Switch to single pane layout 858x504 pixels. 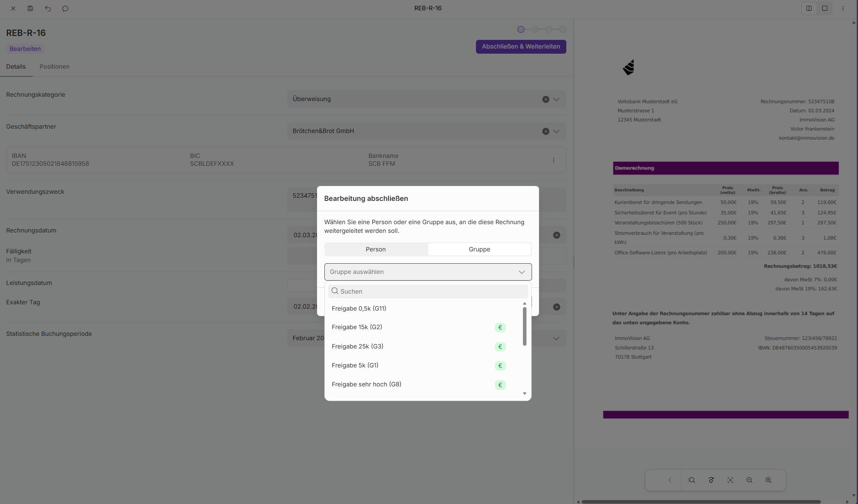824,8
